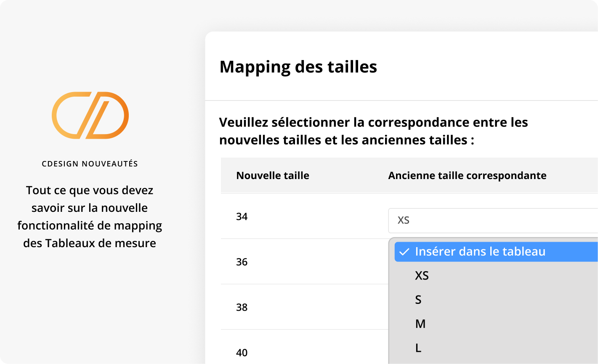Select XS from the dropdown list
The width and height of the screenshot is (598, 364).
pos(422,276)
